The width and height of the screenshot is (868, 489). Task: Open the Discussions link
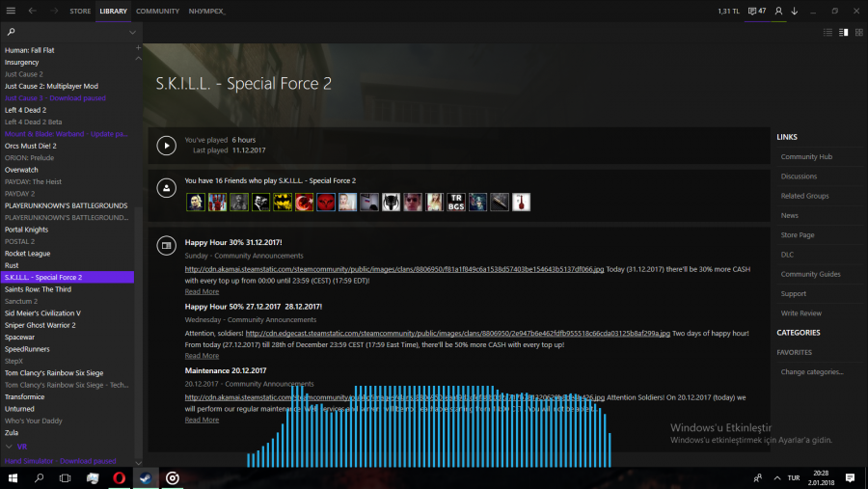pyautogui.click(x=799, y=177)
